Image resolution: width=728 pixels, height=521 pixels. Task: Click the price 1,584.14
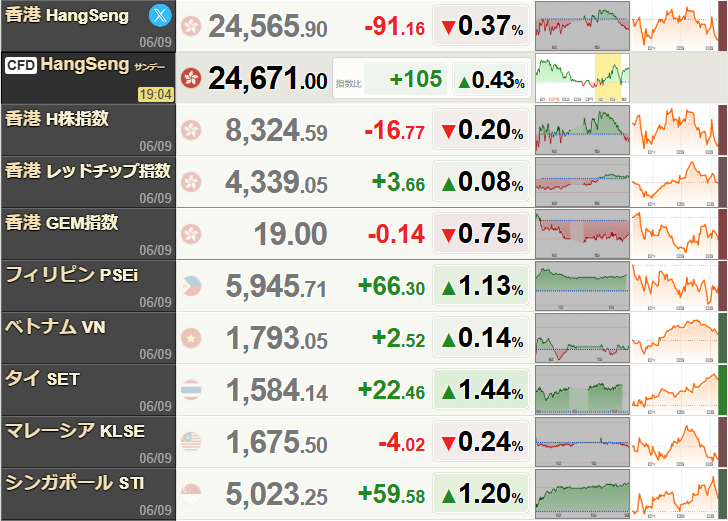click(276, 391)
